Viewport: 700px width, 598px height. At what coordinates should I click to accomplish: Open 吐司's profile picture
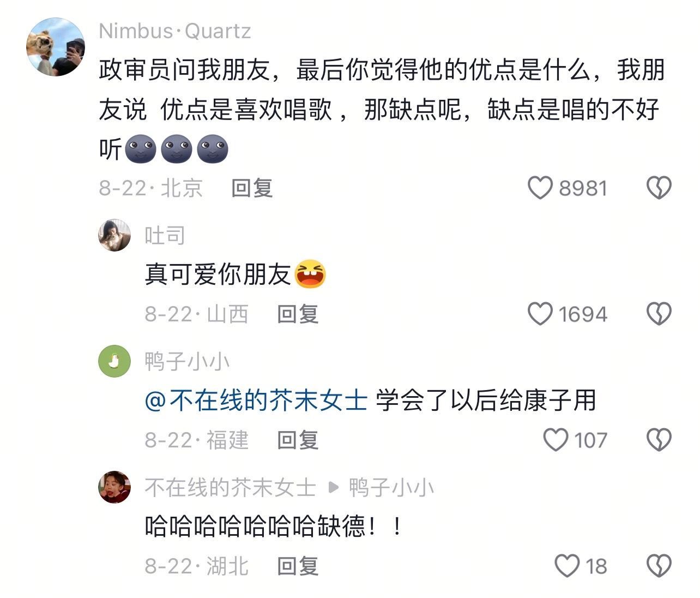[114, 235]
